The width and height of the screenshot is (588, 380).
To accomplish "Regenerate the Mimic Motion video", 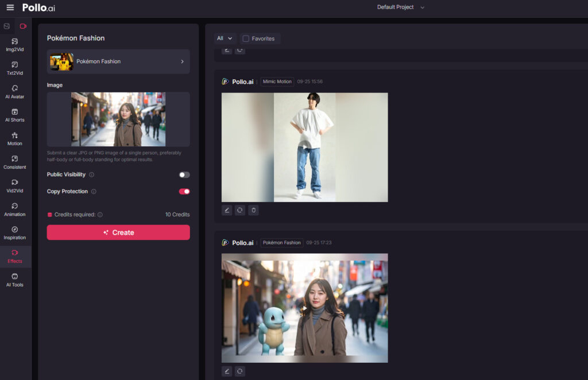I will (240, 210).
